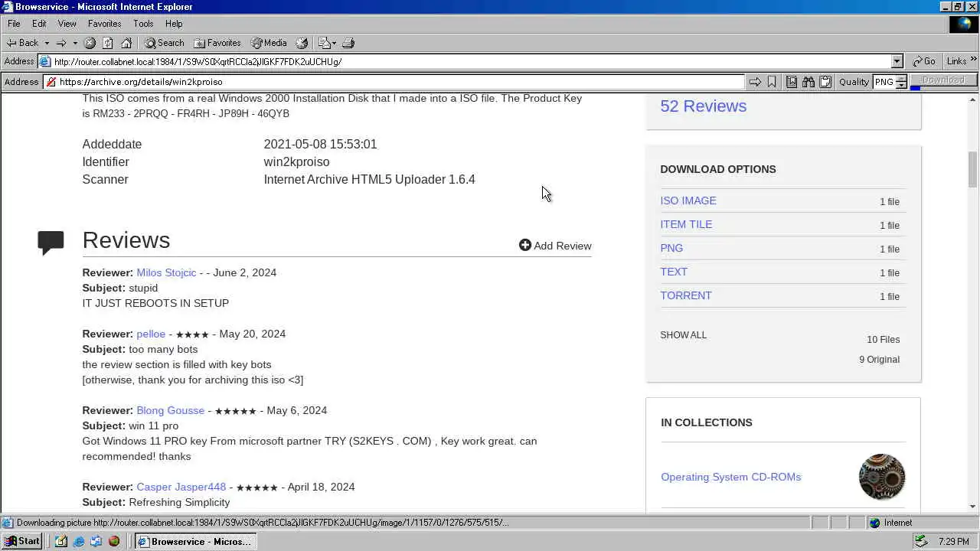Click the first quick launch icon next to Start
Viewport: 980px width, 551px height.
point(61,541)
